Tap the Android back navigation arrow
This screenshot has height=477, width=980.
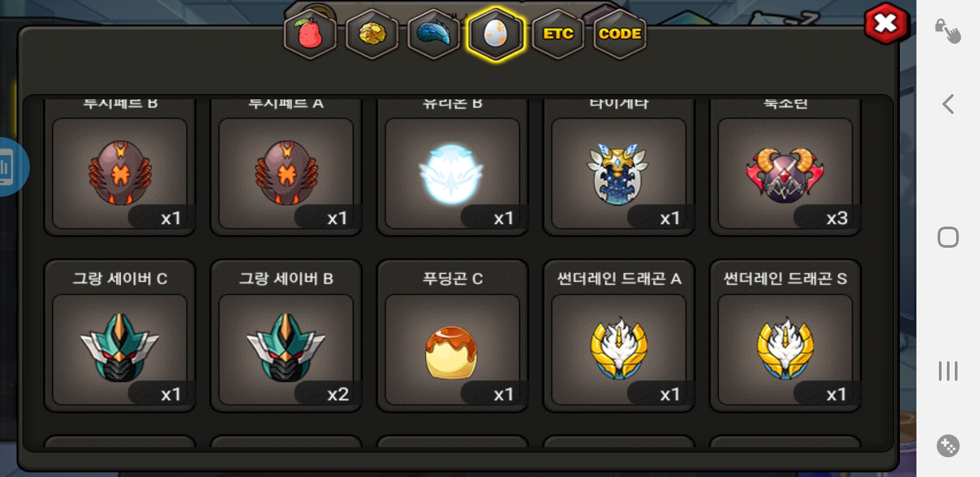[948, 104]
